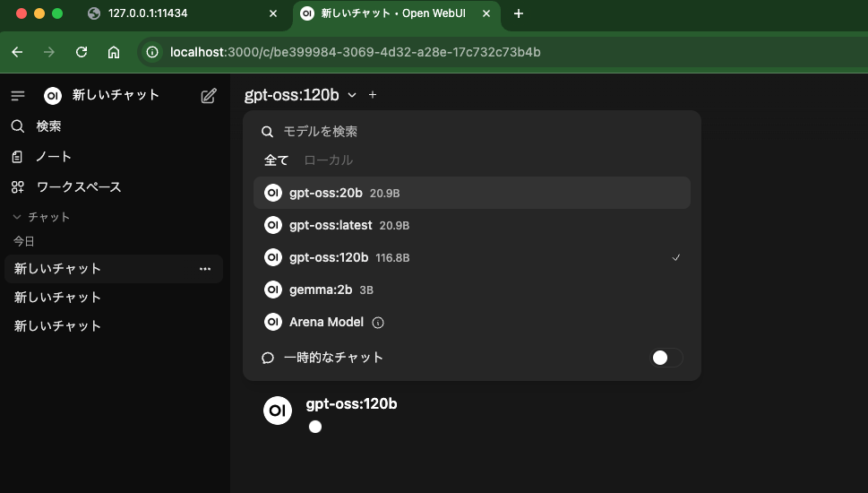
Task: Toggle the sidebar with the hamburger icon
Action: [18, 96]
